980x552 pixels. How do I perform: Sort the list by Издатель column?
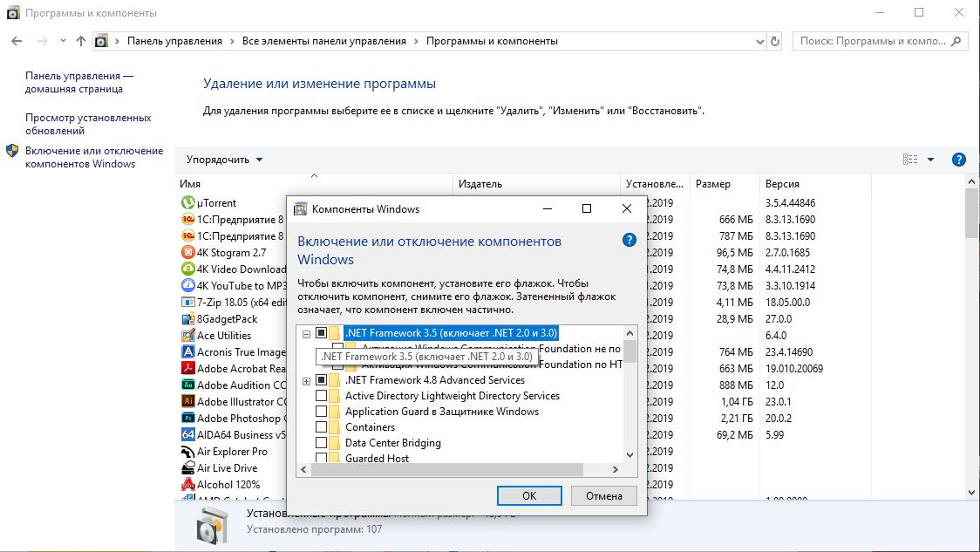(536, 184)
